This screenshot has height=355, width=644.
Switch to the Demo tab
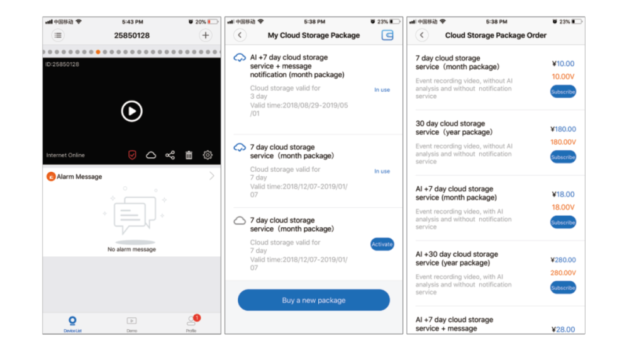click(x=131, y=324)
